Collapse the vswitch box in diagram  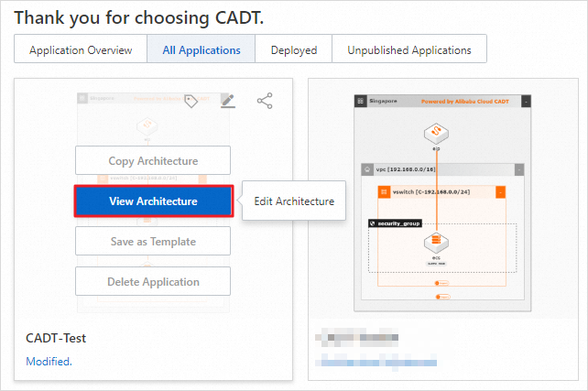[x=500, y=192]
